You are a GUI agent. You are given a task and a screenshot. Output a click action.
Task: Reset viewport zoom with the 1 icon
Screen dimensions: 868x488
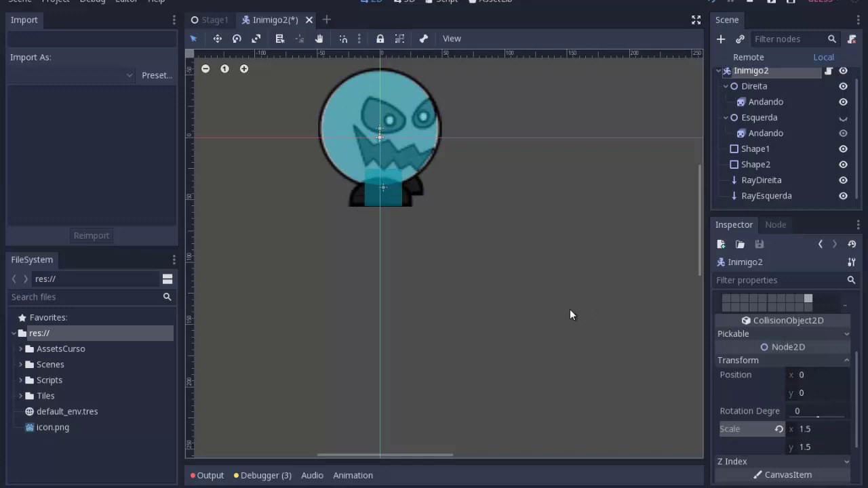(x=224, y=68)
